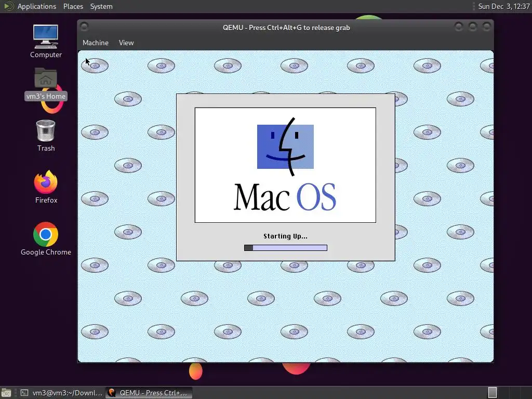Open the Places menu
Screen dimensions: 532x399
73,6
